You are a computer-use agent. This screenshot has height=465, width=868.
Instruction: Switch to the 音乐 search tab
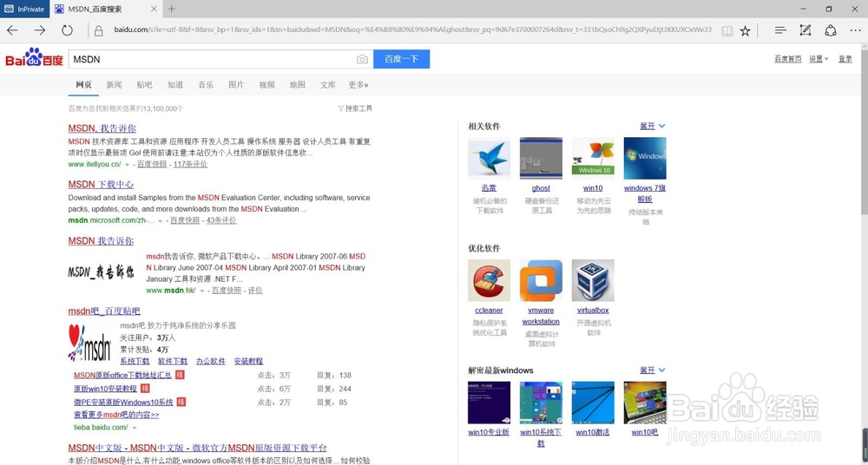pyautogui.click(x=206, y=85)
